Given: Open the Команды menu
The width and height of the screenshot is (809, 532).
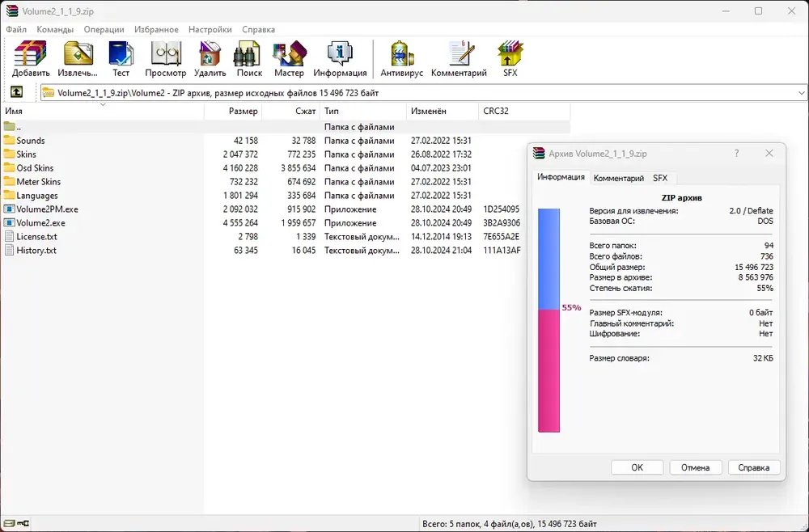Looking at the screenshot, I should pos(55,29).
